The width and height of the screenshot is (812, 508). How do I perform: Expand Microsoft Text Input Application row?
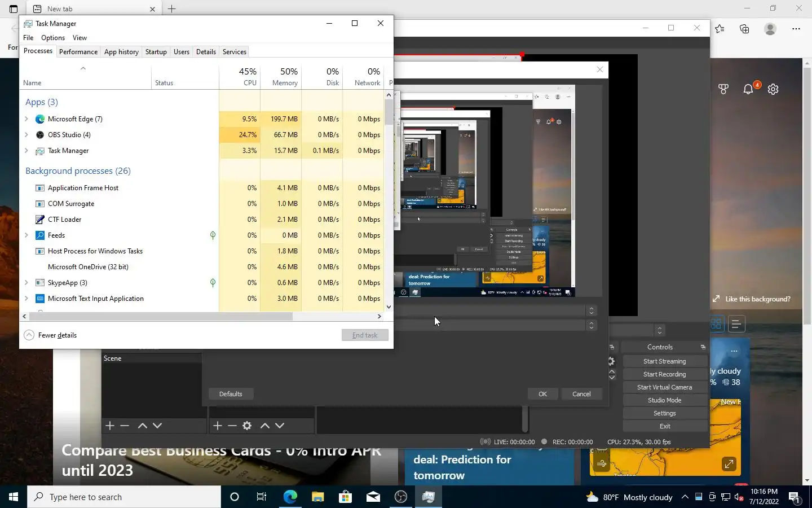point(27,299)
